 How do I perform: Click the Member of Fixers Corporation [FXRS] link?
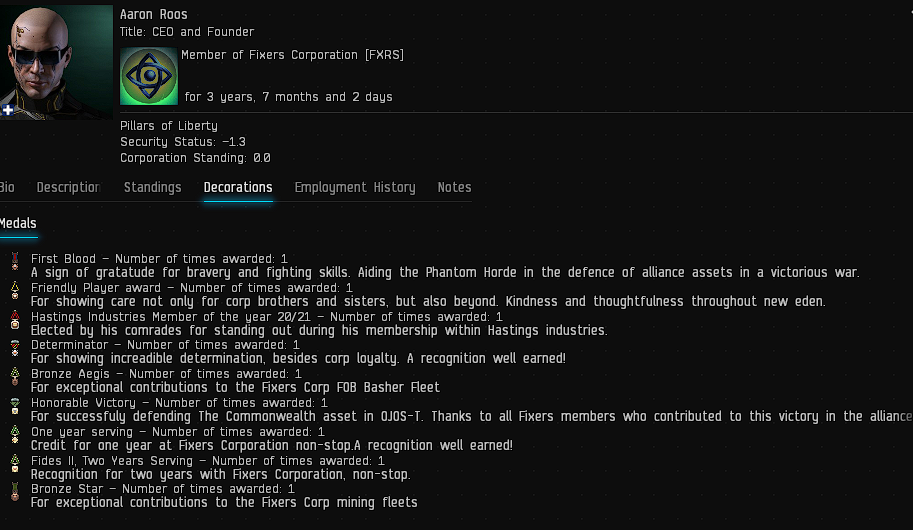pos(292,55)
